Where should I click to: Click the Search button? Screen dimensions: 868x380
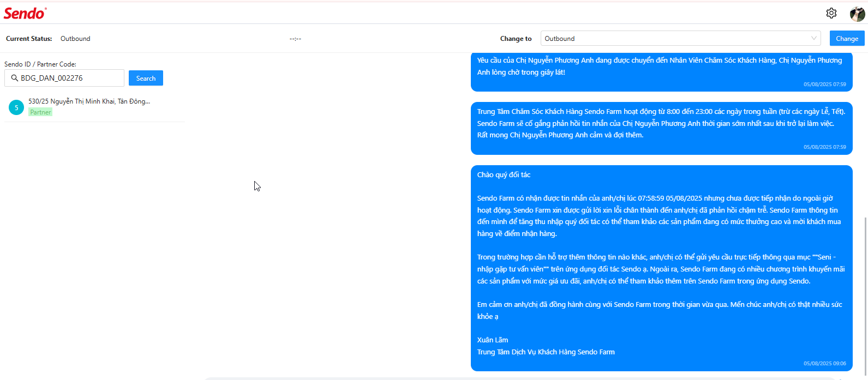coord(146,78)
